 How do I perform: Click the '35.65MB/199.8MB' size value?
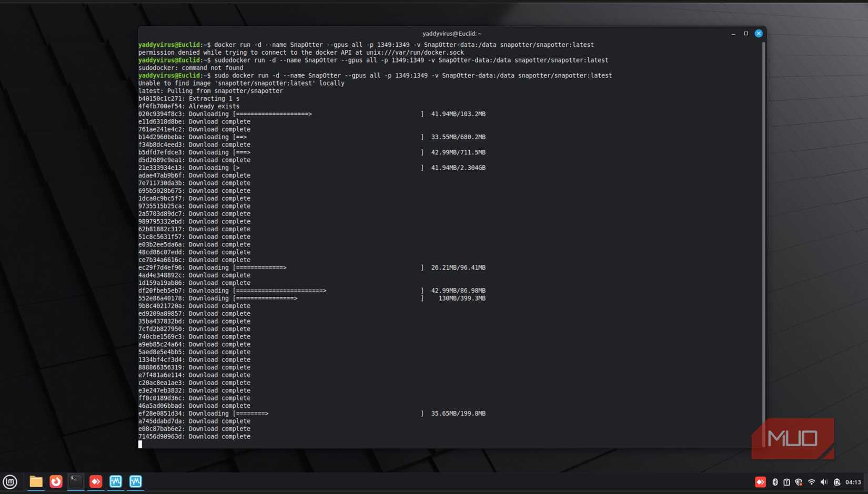click(458, 414)
